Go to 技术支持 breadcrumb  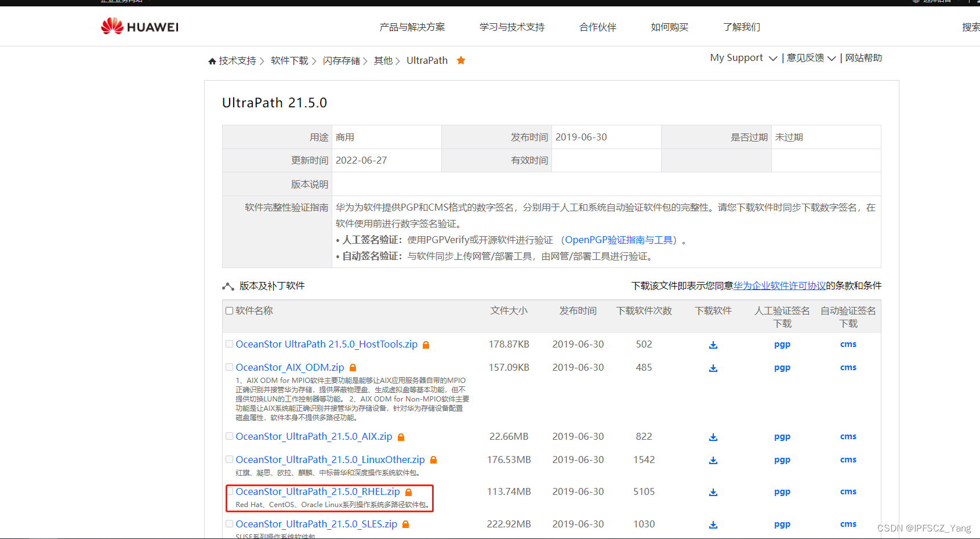[237, 61]
